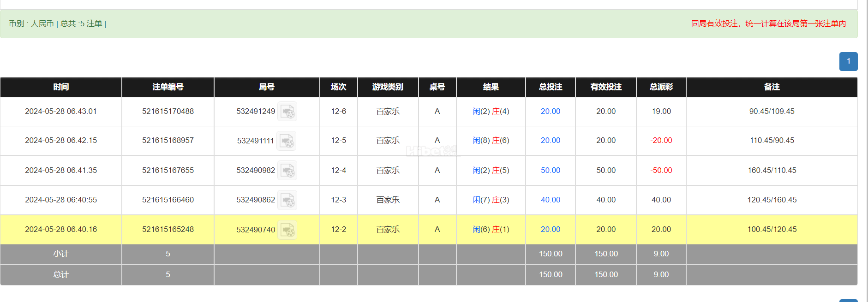
Task: Click remark 90.45/109.45
Action: 772,112
